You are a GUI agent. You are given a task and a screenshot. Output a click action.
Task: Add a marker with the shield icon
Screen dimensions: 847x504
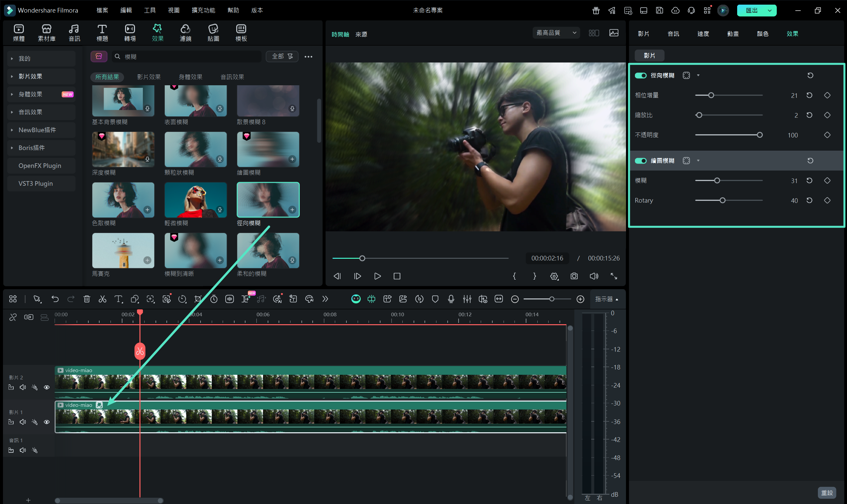pyautogui.click(x=435, y=299)
